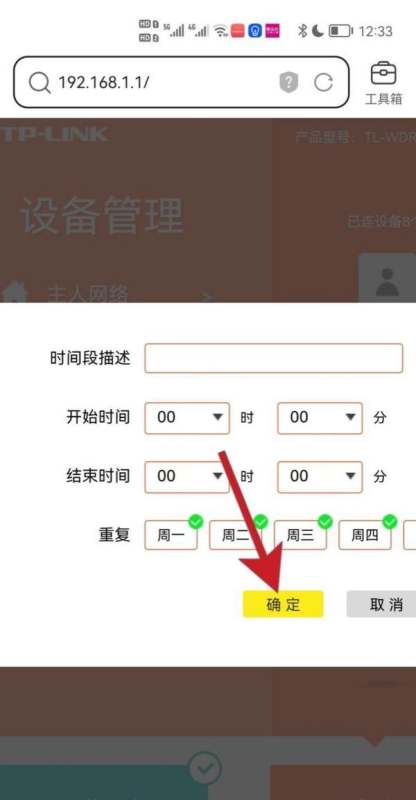Toggle the 周三 repeat day
Image resolution: width=416 pixels, height=800 pixels.
click(300, 535)
